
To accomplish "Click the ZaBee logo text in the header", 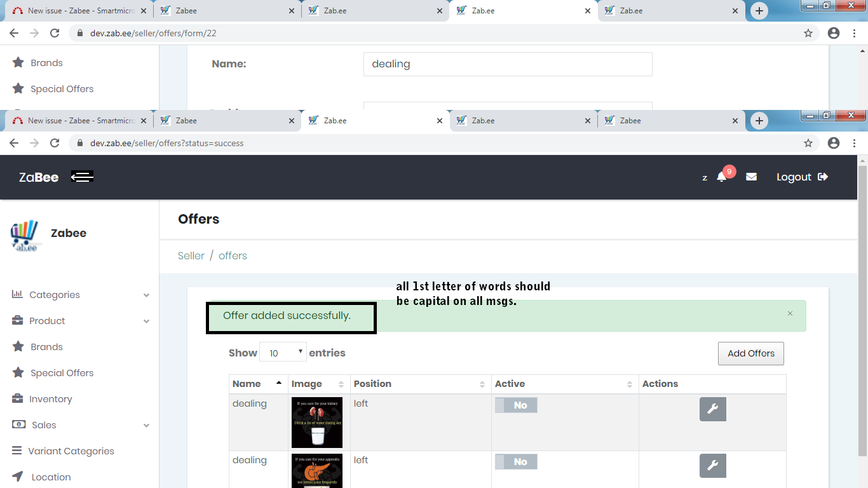I will click(39, 177).
